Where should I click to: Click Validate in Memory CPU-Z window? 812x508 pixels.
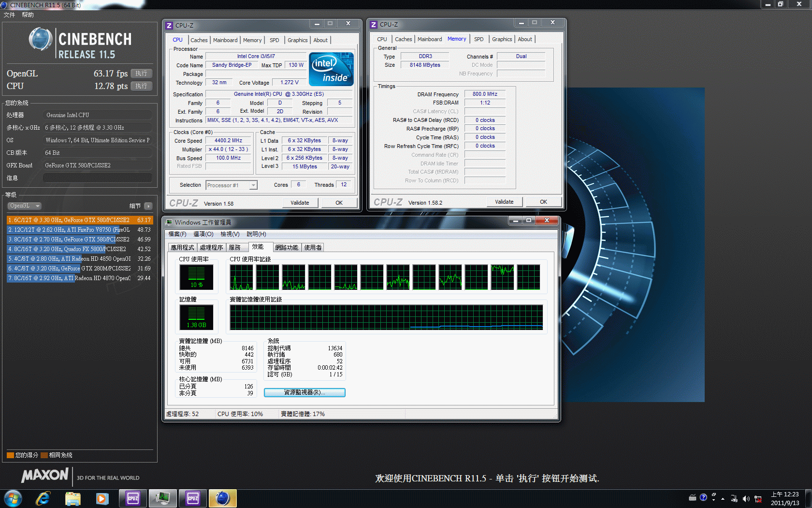click(504, 202)
